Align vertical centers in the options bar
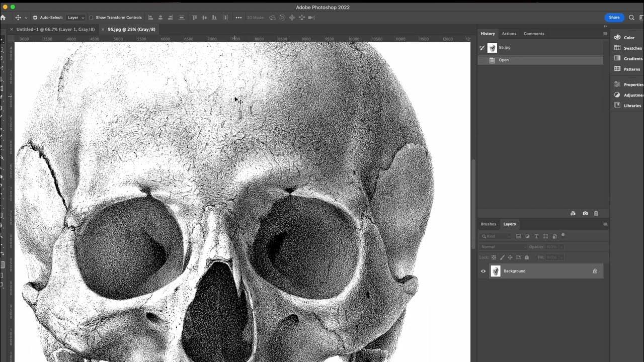The height and width of the screenshot is (362, 644). [205, 18]
